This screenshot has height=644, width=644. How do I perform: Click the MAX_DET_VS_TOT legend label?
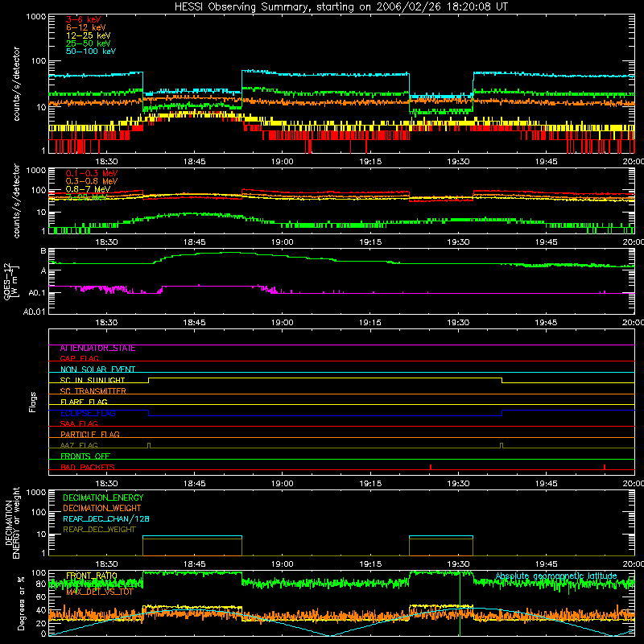tap(99, 592)
